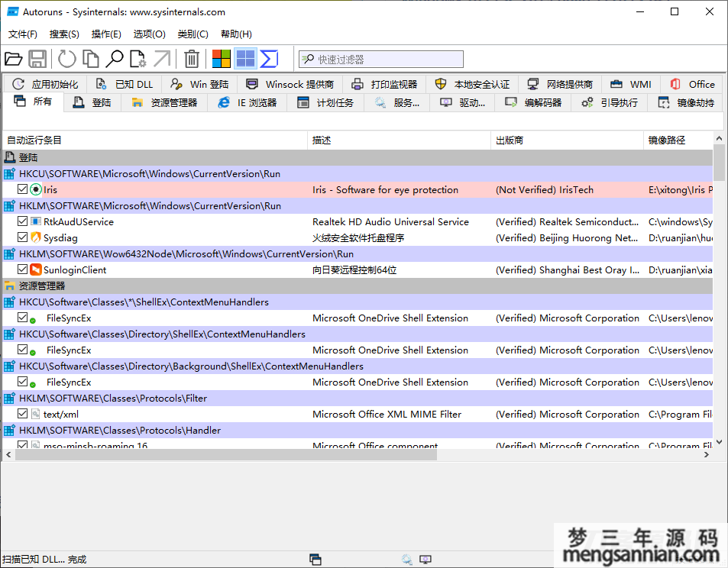This screenshot has height=568, width=728.
Task: Click the Save floppy disk icon
Action: [37, 59]
